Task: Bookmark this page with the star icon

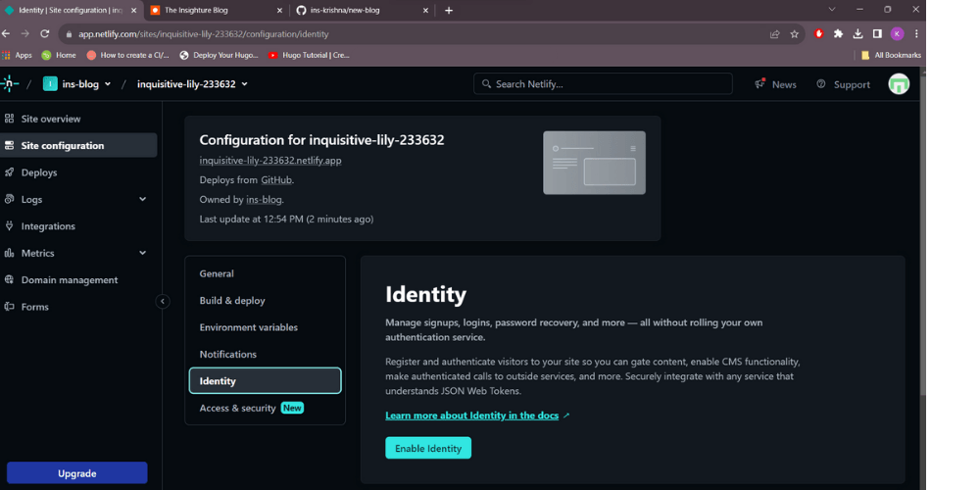Action: point(795,33)
